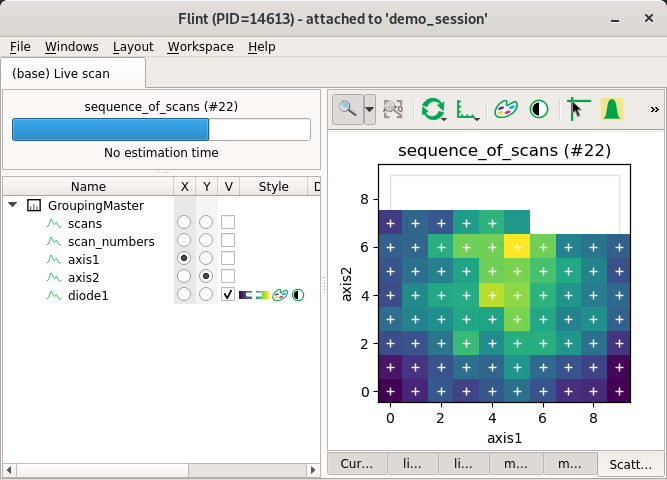Click horizontal scrollbar left arrow
Viewport: 667px width, 480px height.
pyautogui.click(x=9, y=470)
